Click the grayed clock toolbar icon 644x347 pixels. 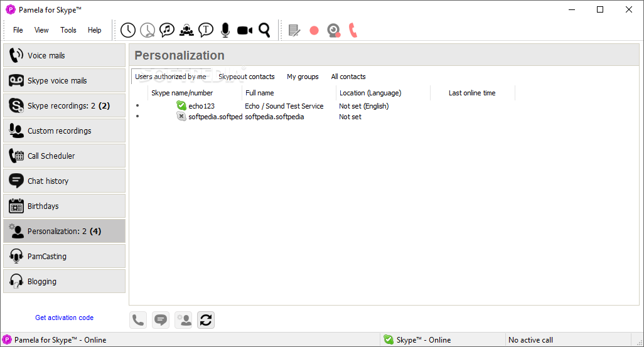tap(148, 30)
